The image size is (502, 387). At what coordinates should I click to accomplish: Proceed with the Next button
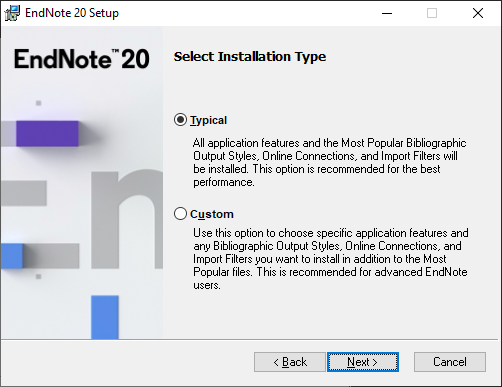click(x=363, y=362)
